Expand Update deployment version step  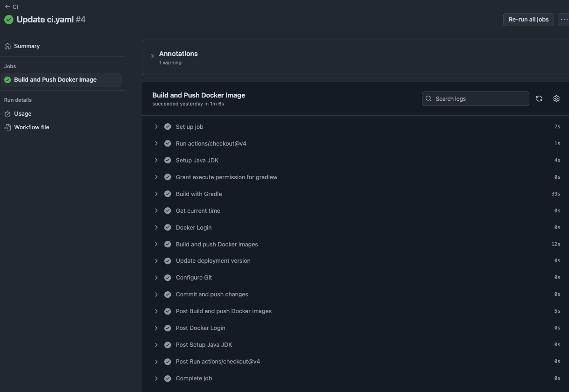[156, 261]
